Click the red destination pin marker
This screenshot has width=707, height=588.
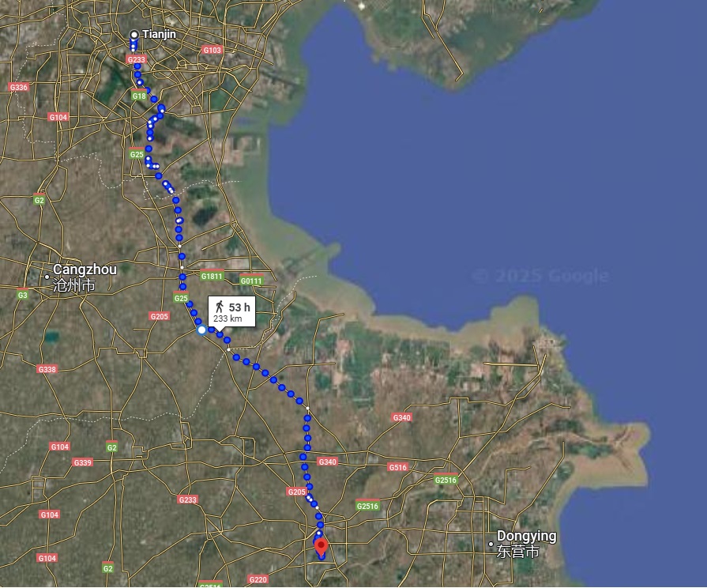(x=321, y=546)
